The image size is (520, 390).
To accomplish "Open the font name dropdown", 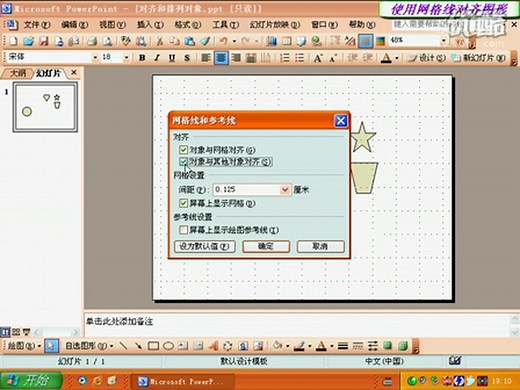I will click(x=95, y=58).
